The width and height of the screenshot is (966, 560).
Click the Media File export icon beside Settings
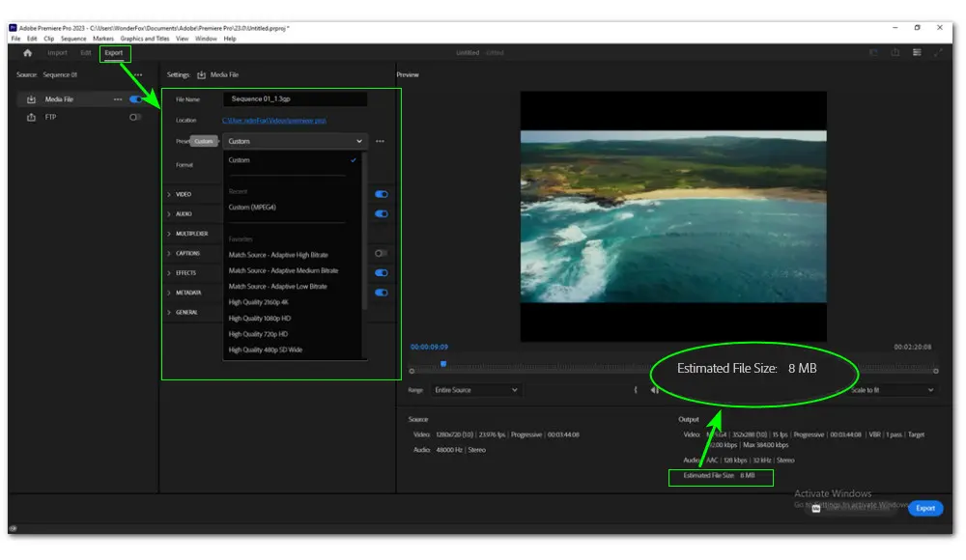201,73
